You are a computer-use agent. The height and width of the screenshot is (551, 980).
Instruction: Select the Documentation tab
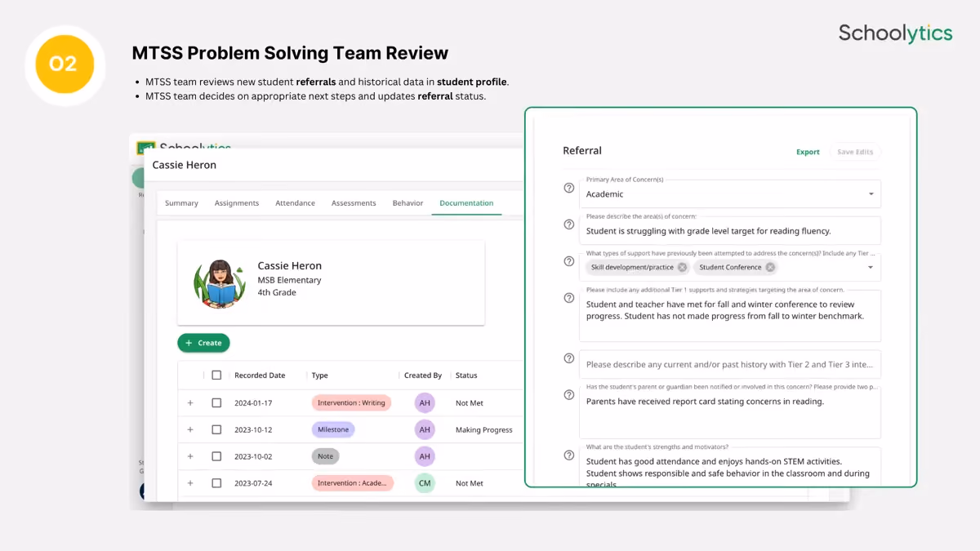click(466, 203)
